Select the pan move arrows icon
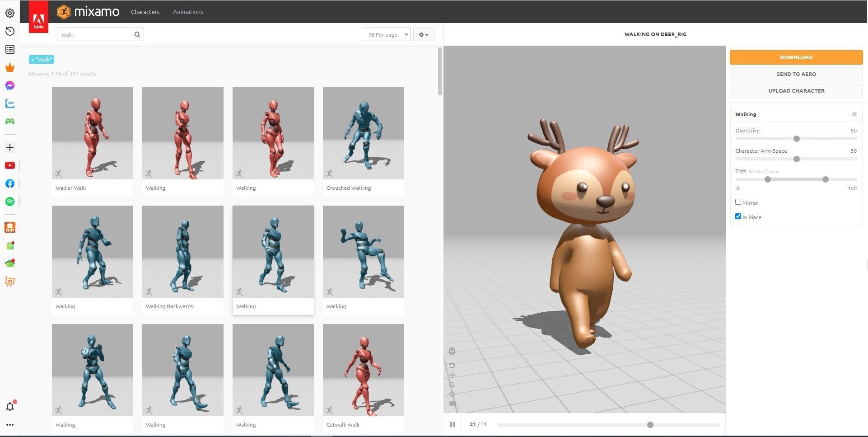The image size is (868, 437). 452,375
